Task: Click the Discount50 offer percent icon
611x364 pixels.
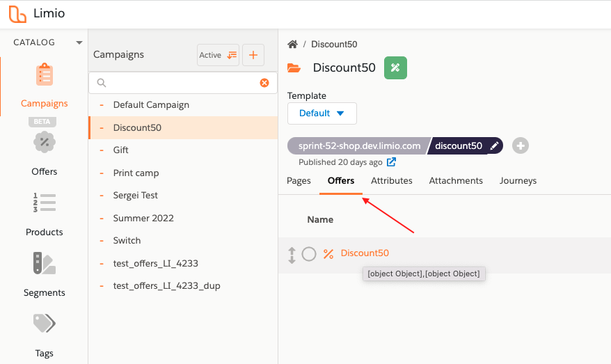Action: [x=328, y=254]
